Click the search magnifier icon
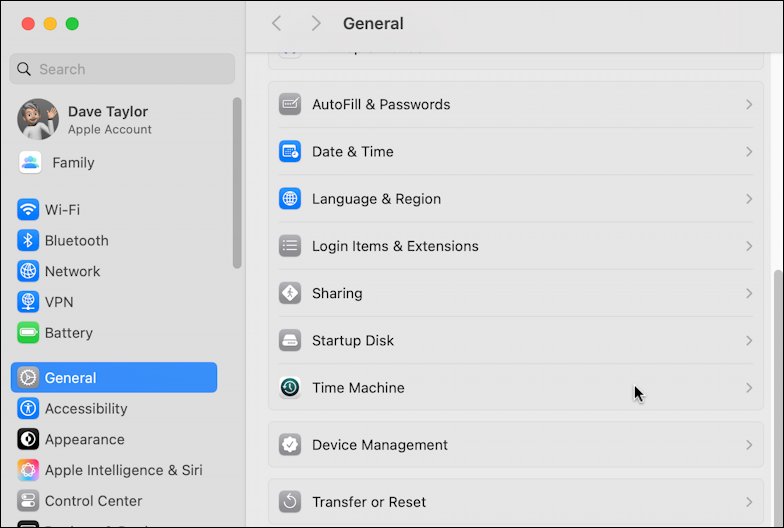The image size is (784, 528). click(24, 69)
